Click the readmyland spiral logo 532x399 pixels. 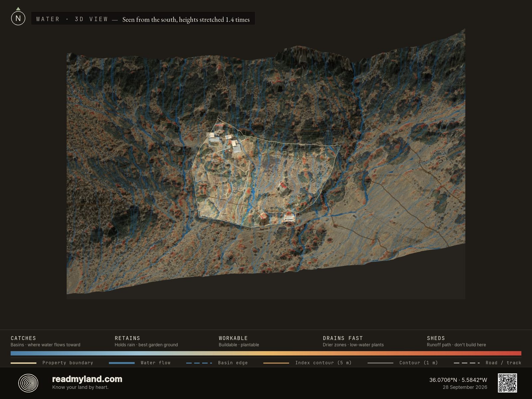pyautogui.click(x=28, y=383)
